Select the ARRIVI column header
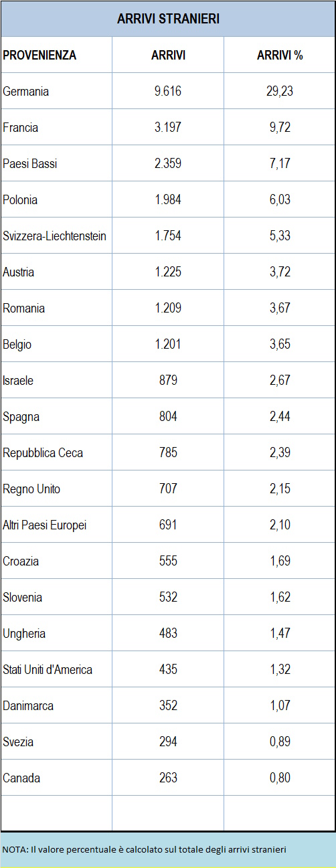 pos(168,56)
